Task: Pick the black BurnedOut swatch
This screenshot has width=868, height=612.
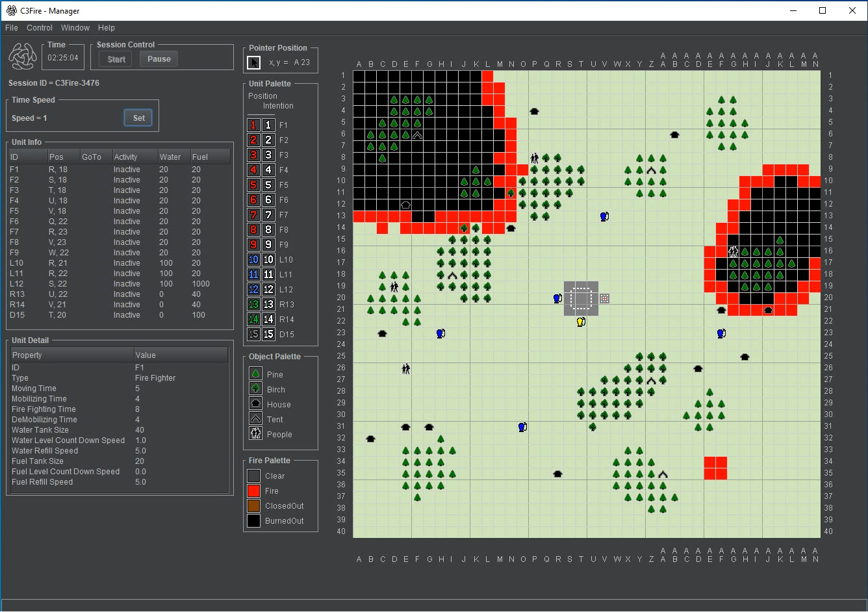Action: click(254, 520)
